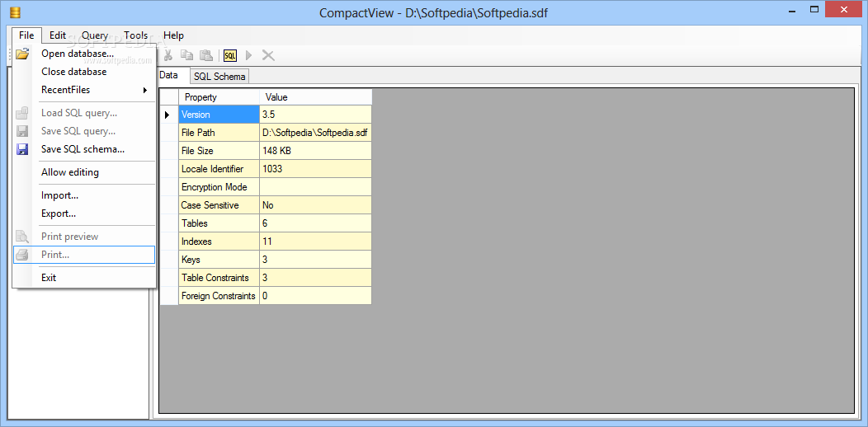Open the Tools menu
868x427 pixels.
click(135, 35)
